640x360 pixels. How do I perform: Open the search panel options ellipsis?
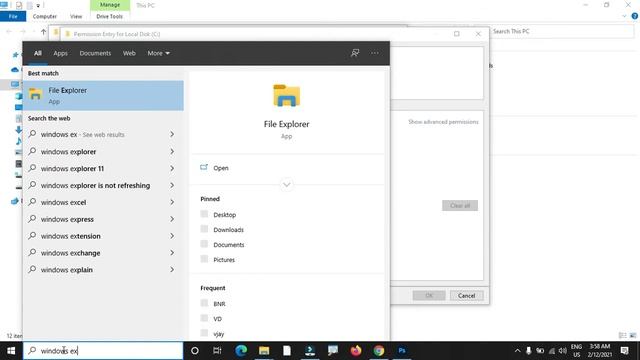pos(375,53)
